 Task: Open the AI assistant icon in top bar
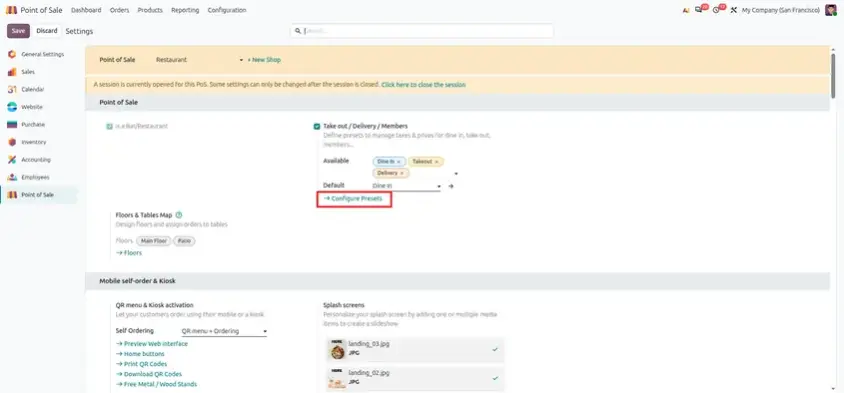[x=685, y=10]
